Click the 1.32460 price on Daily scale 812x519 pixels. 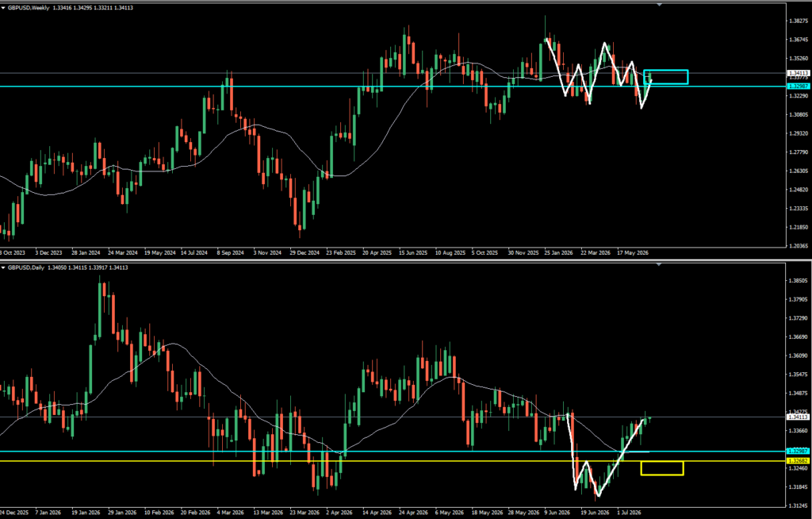798,468
